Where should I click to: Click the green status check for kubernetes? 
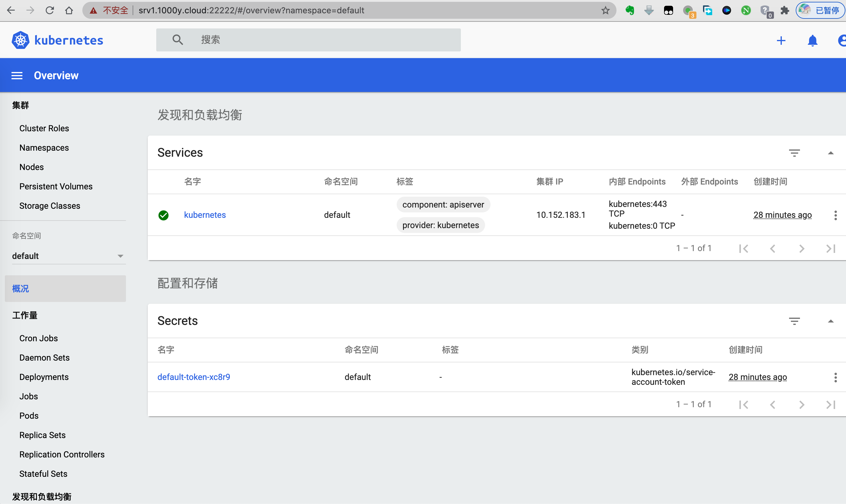(164, 215)
